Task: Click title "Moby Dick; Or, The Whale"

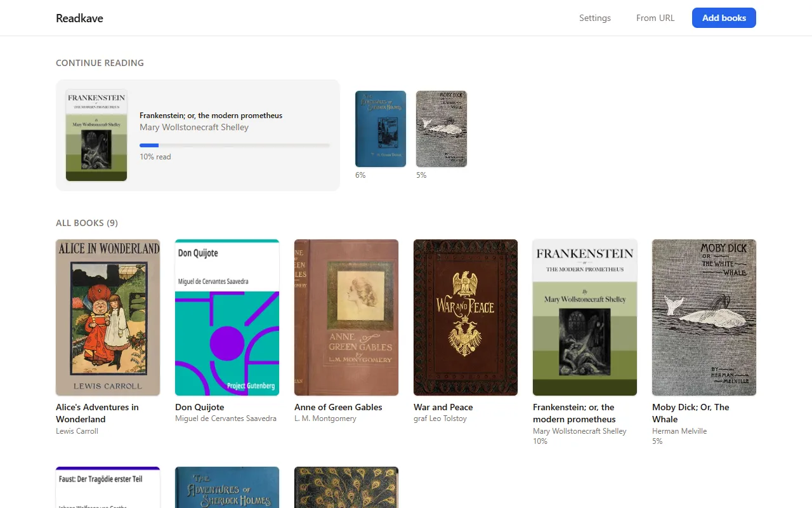Action: point(691,413)
